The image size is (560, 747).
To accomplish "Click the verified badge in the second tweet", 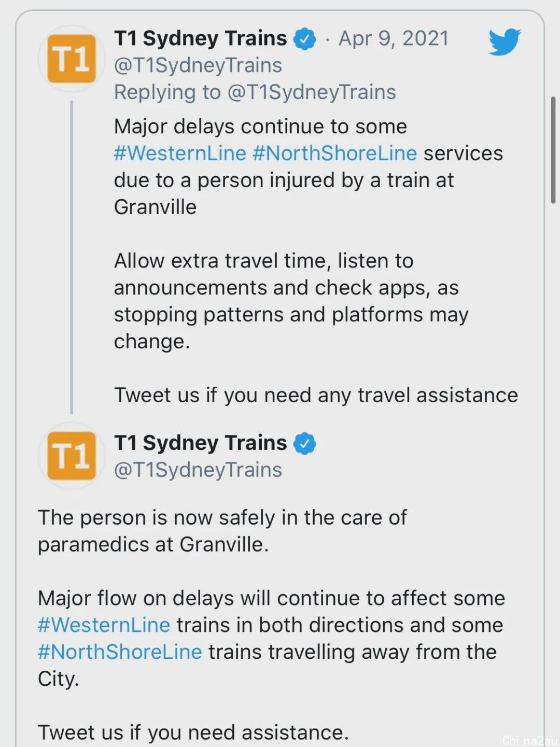I will point(305,444).
